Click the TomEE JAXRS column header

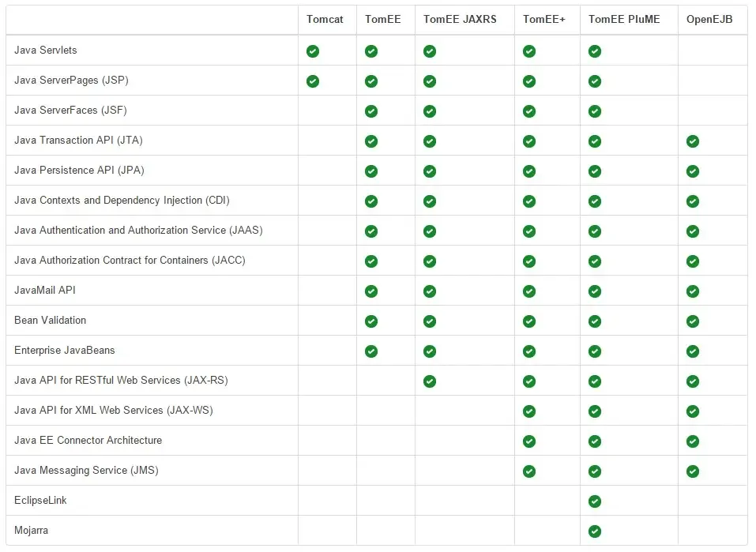(x=460, y=20)
